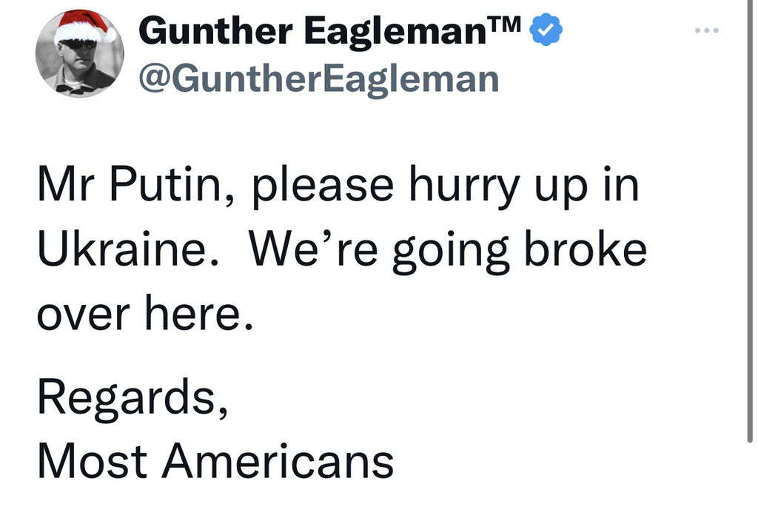This screenshot has height=532, width=758.
Task: Click the word "broke" in second line
Action: (x=586, y=249)
